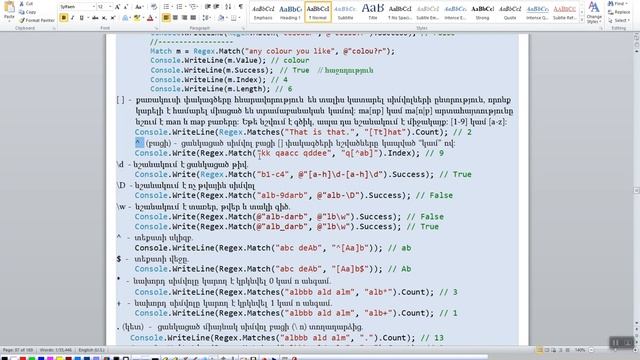Toggle Underline formatting
This screenshot has width=640, height=360.
(x=82, y=18)
